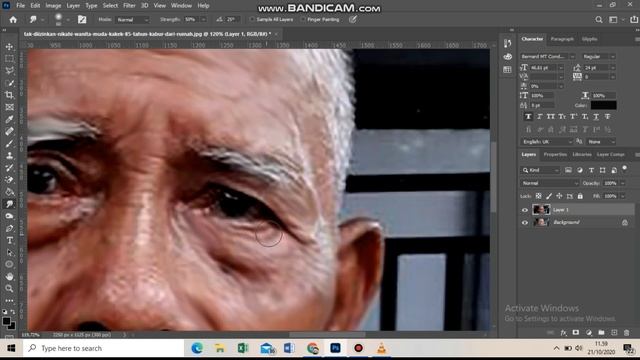
Task: Create a new layer group folder
Action: click(x=601, y=333)
